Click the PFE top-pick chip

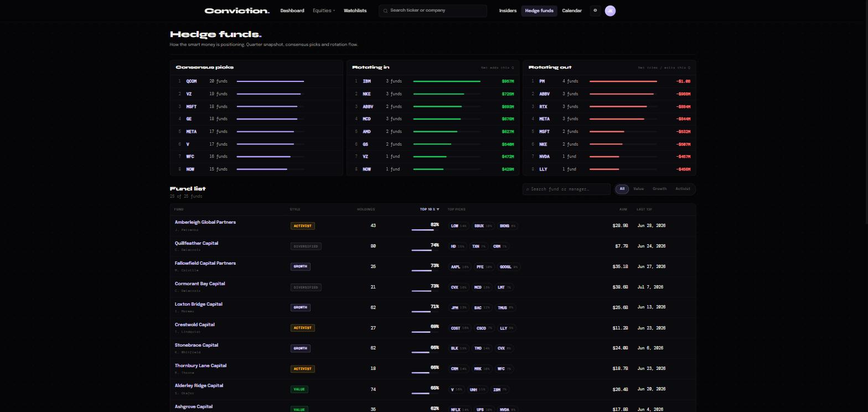(484, 267)
